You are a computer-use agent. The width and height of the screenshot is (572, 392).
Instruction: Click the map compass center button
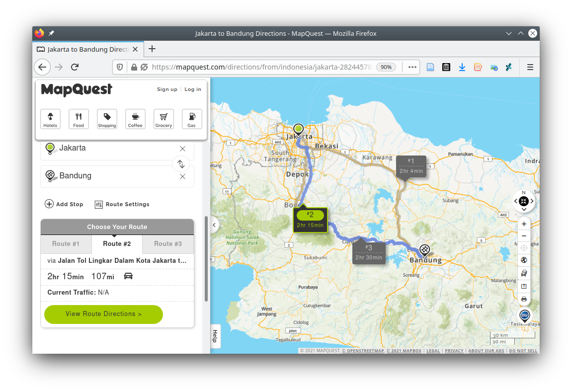point(523,201)
